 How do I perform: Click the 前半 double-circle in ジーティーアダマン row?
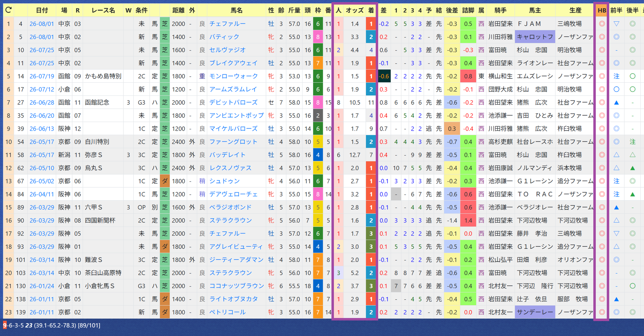coord(616,260)
